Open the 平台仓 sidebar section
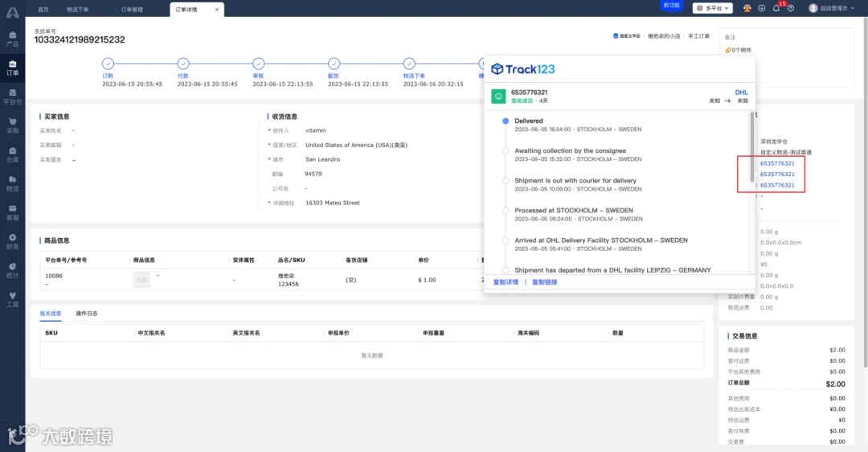The height and width of the screenshot is (452, 868). (12, 97)
